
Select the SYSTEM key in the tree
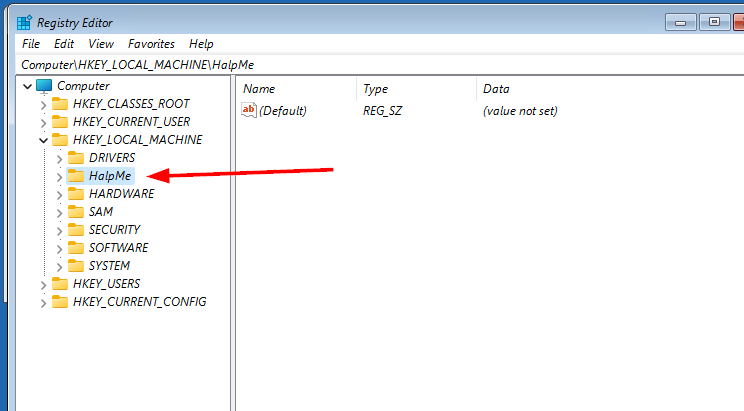coord(109,266)
